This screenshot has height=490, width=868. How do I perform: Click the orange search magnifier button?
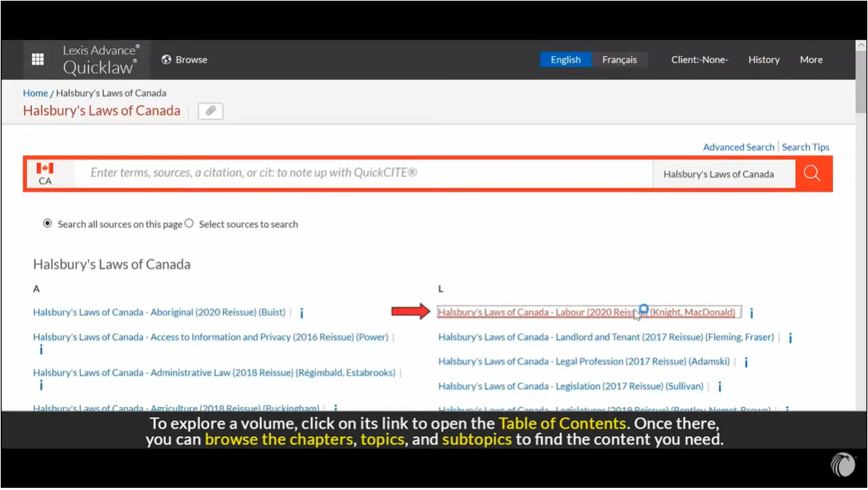[x=812, y=173]
